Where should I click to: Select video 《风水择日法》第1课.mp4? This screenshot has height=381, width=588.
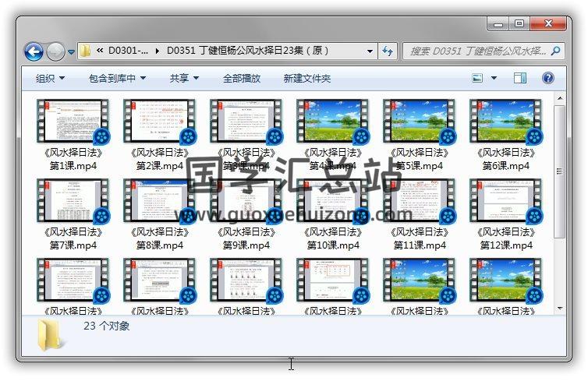[73, 136]
